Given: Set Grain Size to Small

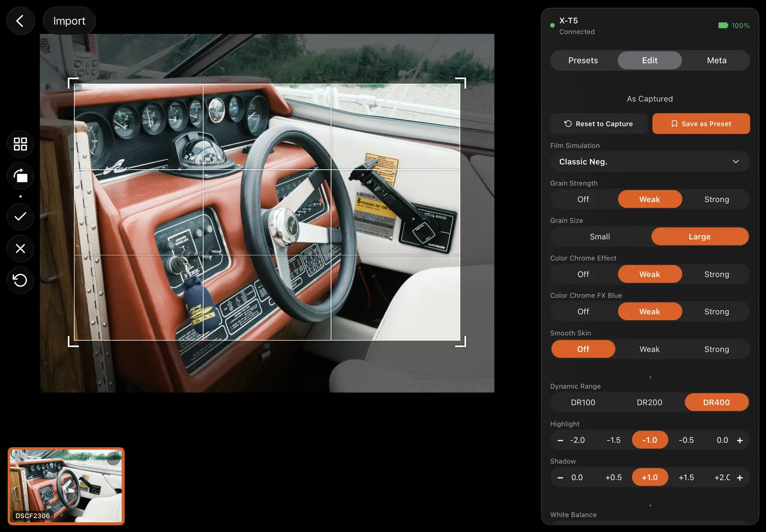Looking at the screenshot, I should click(600, 237).
